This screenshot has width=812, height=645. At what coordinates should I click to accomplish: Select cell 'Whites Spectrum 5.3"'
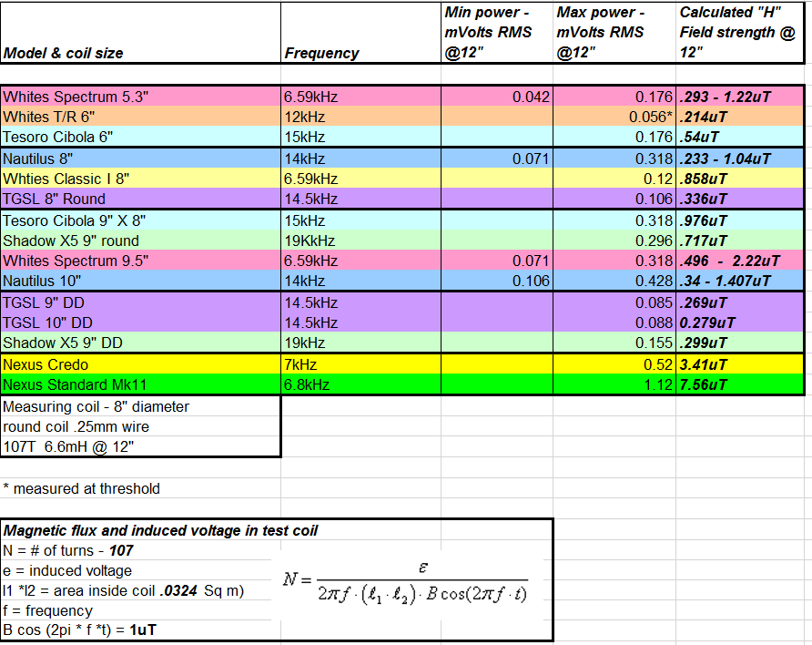(x=141, y=97)
